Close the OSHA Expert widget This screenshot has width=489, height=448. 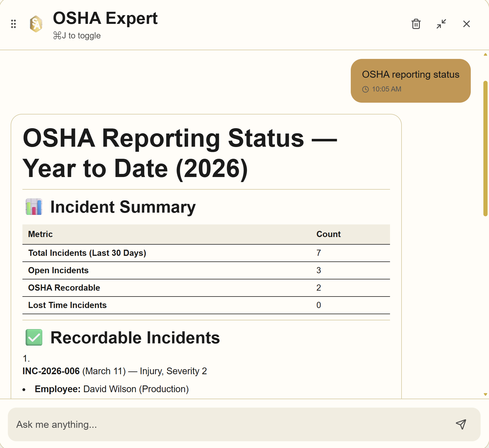pyautogui.click(x=466, y=24)
